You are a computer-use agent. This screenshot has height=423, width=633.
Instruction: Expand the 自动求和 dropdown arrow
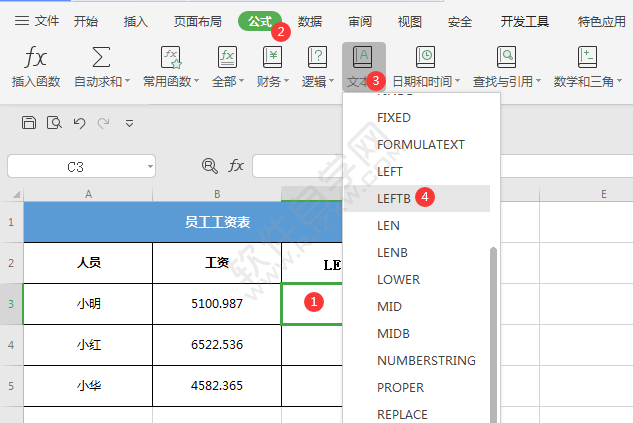tap(128, 82)
